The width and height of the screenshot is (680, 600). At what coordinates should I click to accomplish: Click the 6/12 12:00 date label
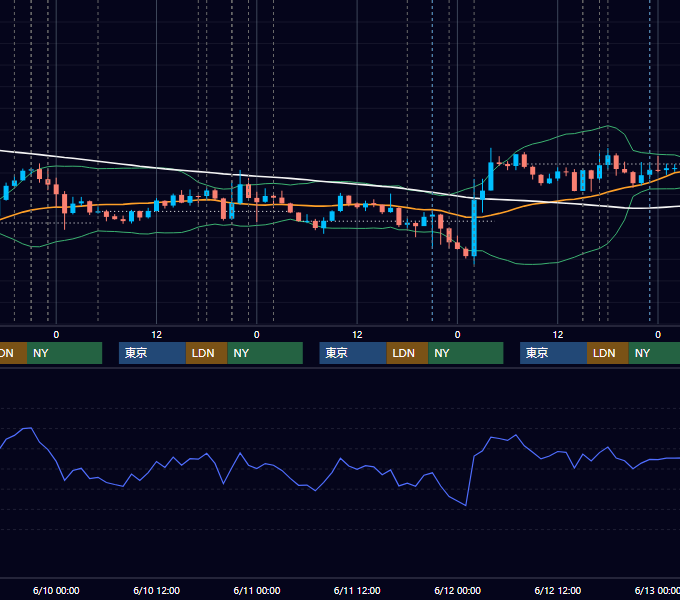coord(558,590)
